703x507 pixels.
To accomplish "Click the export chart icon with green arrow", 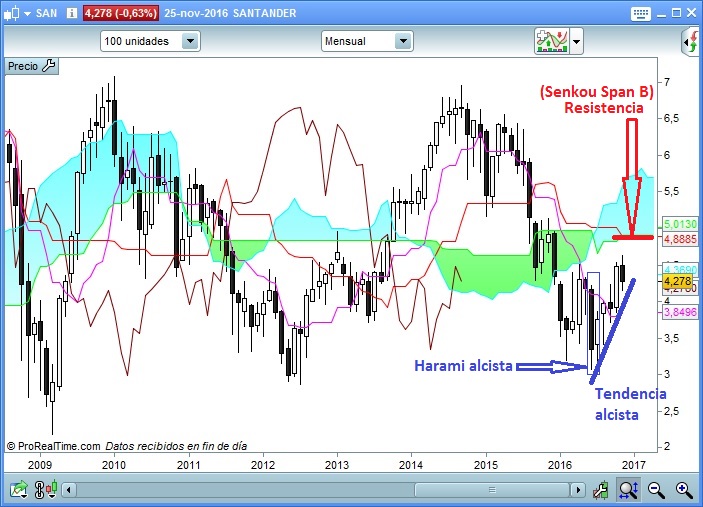I will [x=18, y=490].
